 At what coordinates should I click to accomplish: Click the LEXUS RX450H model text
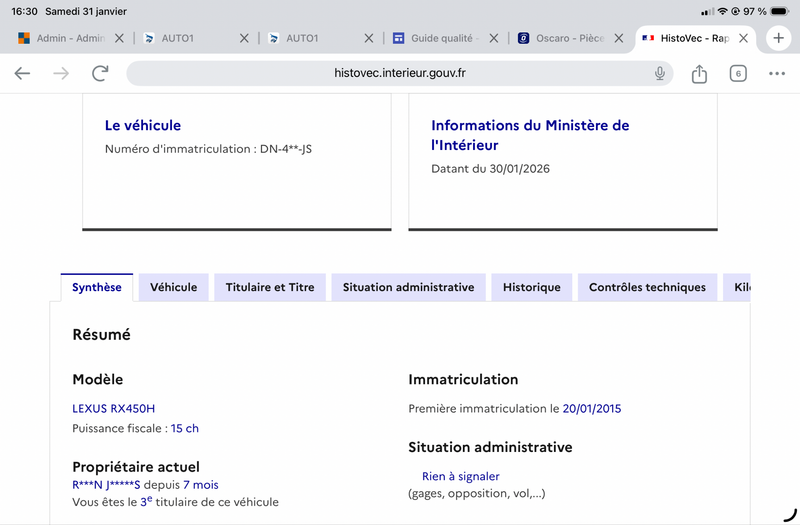pos(114,408)
